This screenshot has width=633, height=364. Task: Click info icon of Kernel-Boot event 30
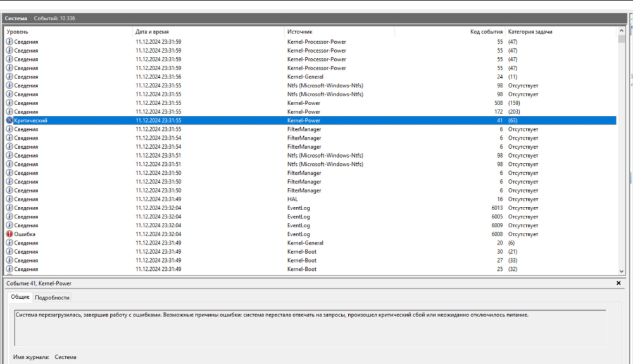(x=9, y=251)
